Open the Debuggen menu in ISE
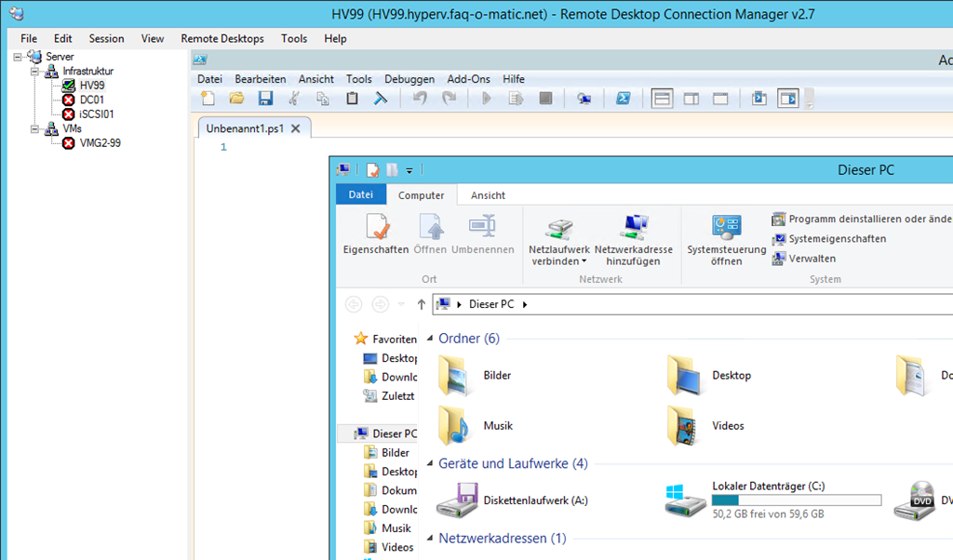The width and height of the screenshot is (953, 560). click(x=409, y=79)
